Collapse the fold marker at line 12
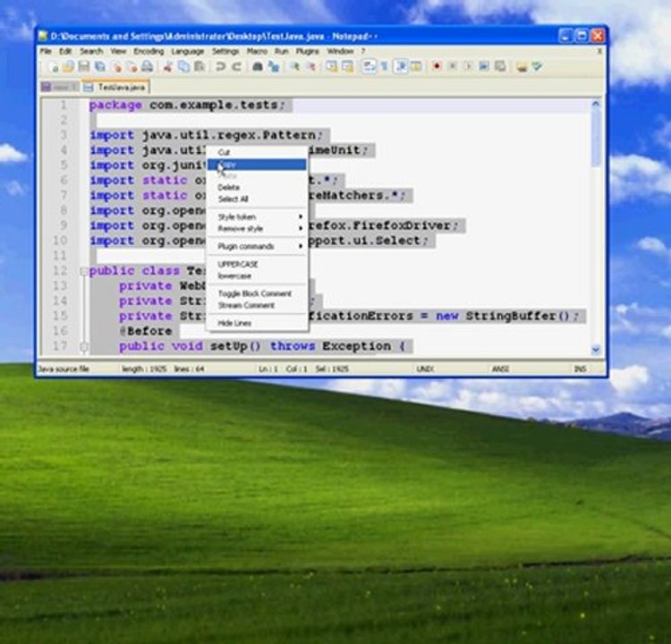 pos(83,271)
